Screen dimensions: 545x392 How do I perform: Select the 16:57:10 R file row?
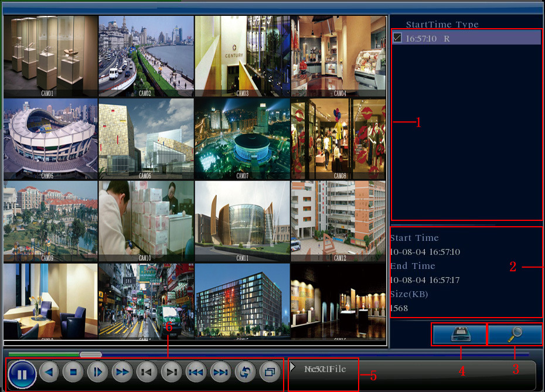coord(466,38)
